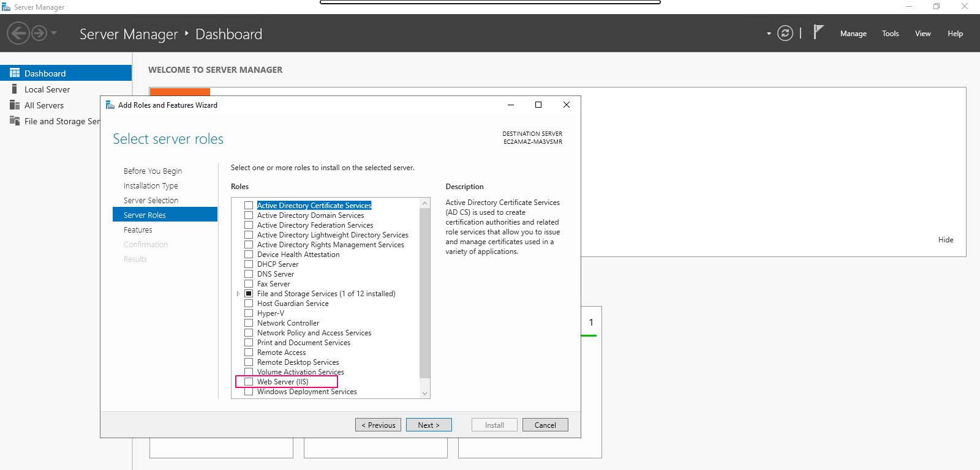Go to the Server Selection step
The height and width of the screenshot is (470, 980).
(x=151, y=201)
